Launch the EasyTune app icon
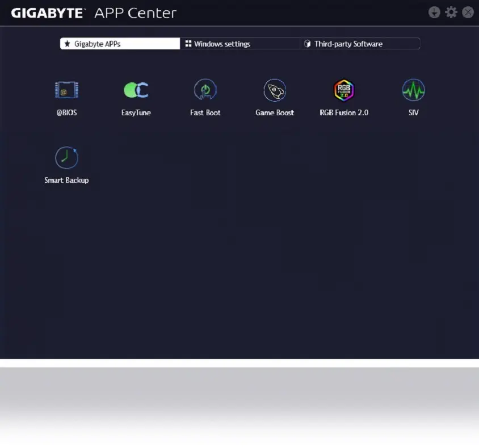The height and width of the screenshot is (448, 479). tap(136, 90)
